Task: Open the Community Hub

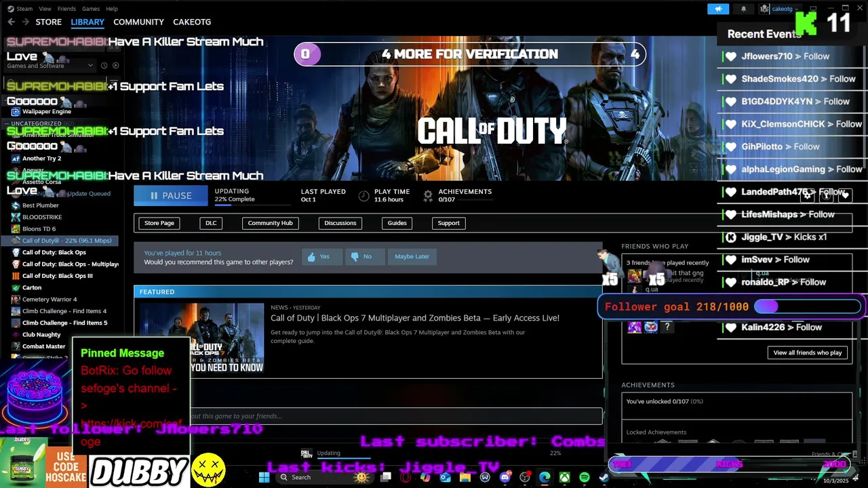Action: (x=270, y=223)
